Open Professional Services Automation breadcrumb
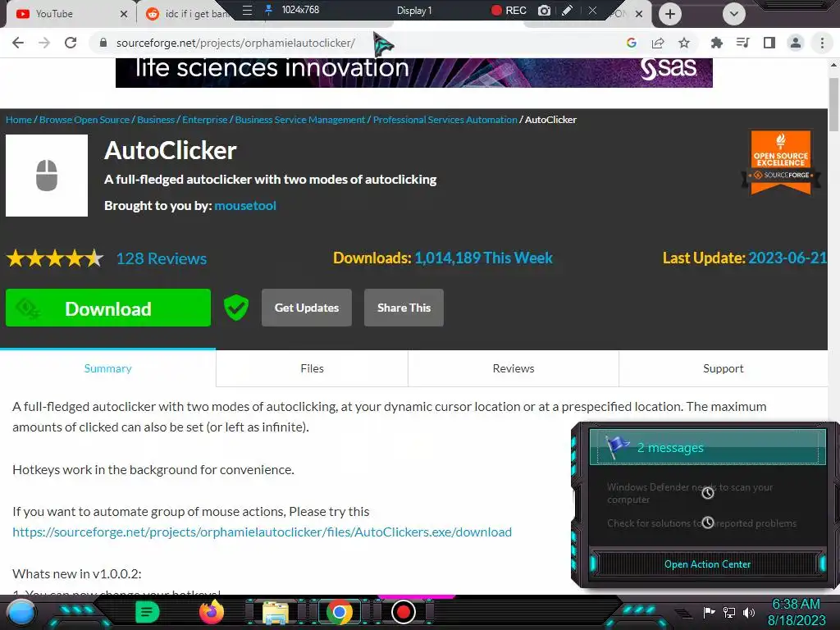 [x=445, y=120]
